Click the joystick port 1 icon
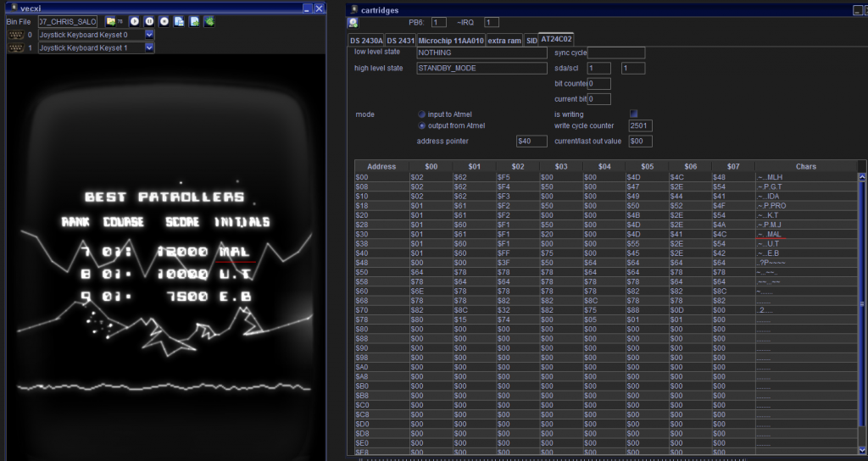The height and width of the screenshot is (461, 868). [x=15, y=48]
